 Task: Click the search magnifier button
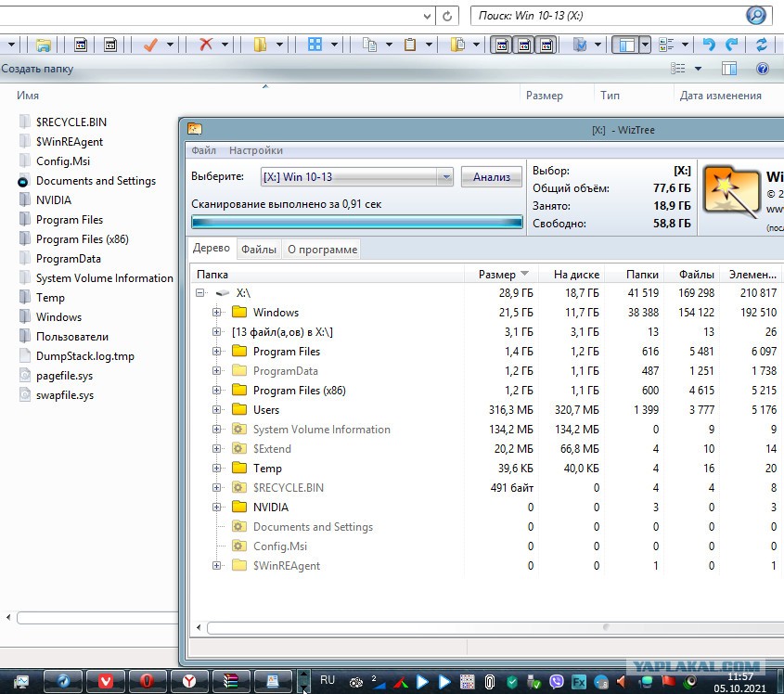[x=755, y=16]
